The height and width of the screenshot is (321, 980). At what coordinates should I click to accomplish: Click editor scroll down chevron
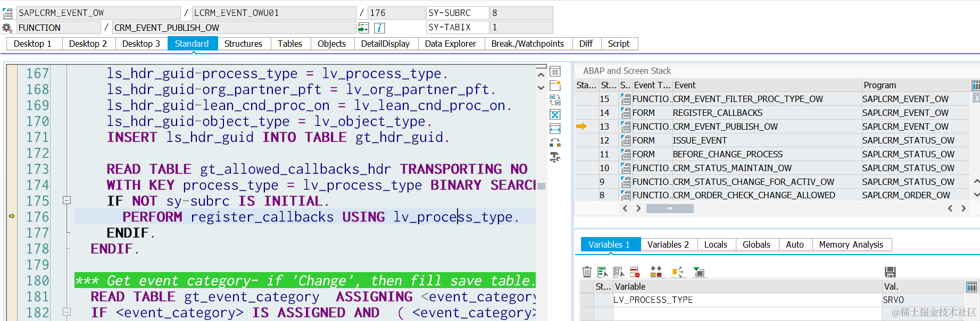point(541,88)
